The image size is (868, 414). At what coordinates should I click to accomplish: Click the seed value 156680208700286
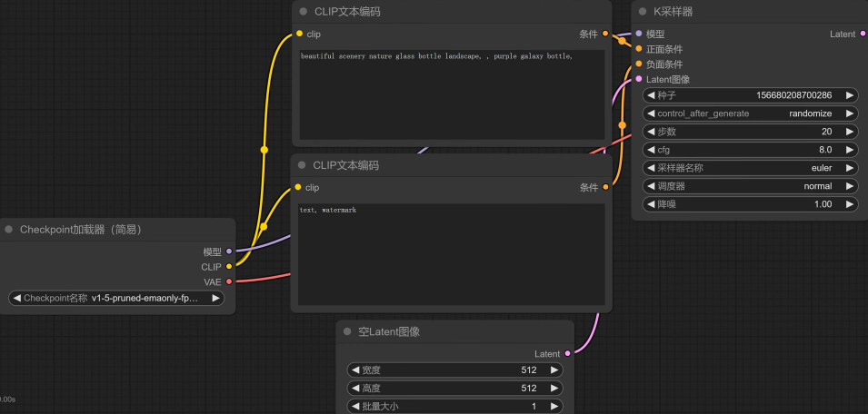(x=793, y=95)
